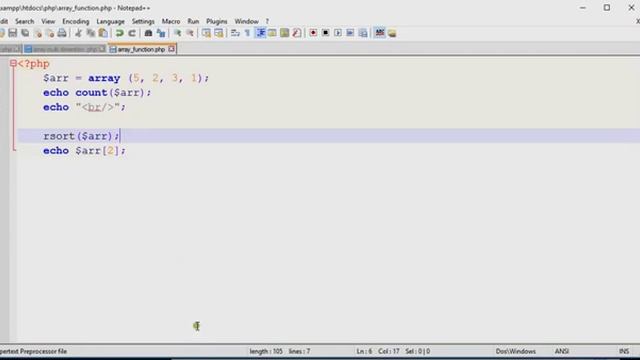The width and height of the screenshot is (640, 360).
Task: Open the Encoding menu
Action: tap(76, 21)
